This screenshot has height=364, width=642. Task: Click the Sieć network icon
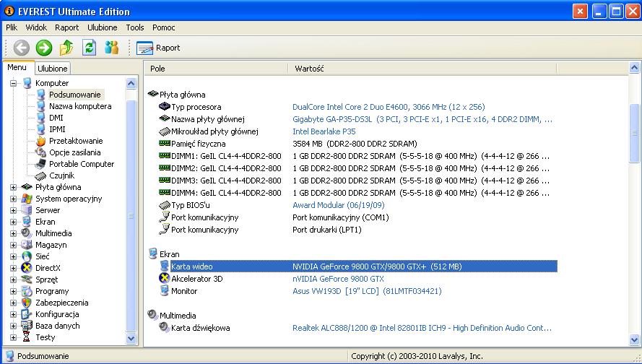[x=27, y=256]
